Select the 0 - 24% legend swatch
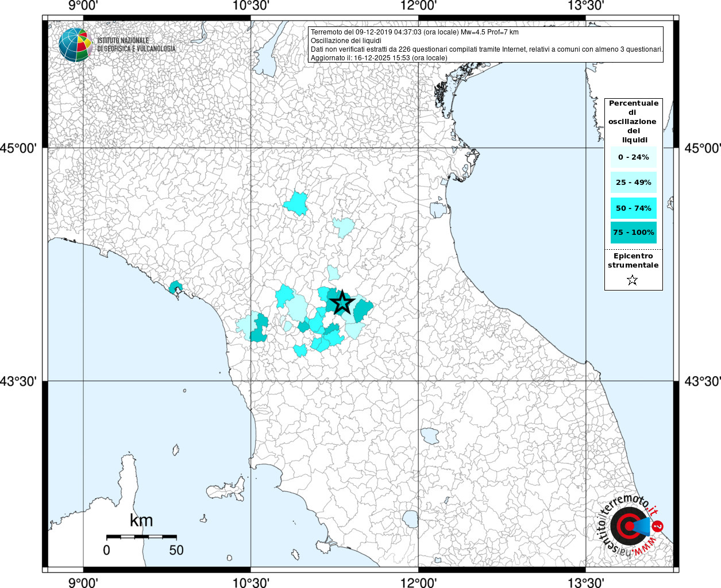 point(634,157)
